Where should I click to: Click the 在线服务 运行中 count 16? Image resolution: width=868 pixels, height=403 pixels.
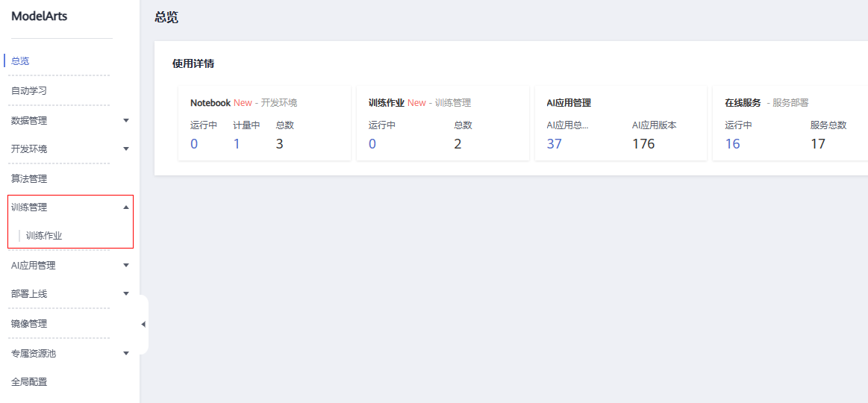click(732, 144)
